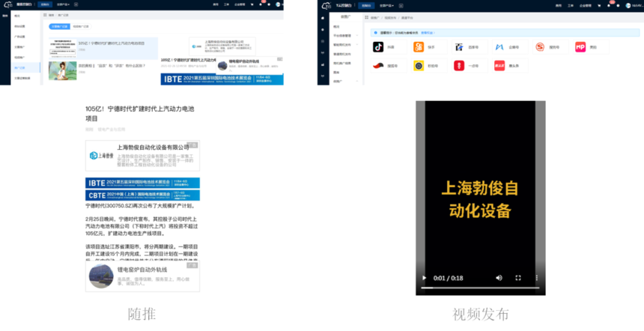Open the pink MP platform icon
This screenshot has height=331, width=644.
click(580, 47)
